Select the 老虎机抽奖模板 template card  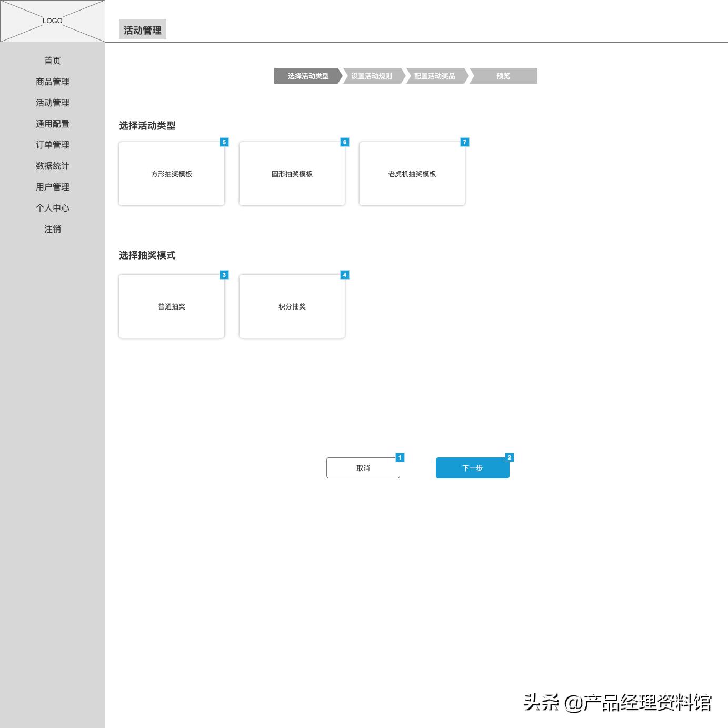tap(412, 174)
